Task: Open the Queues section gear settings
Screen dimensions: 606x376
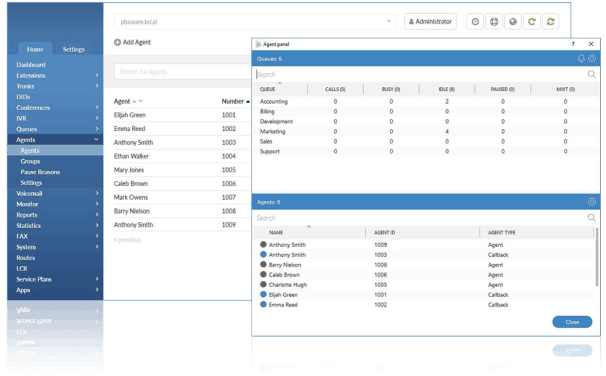Action: pos(592,58)
